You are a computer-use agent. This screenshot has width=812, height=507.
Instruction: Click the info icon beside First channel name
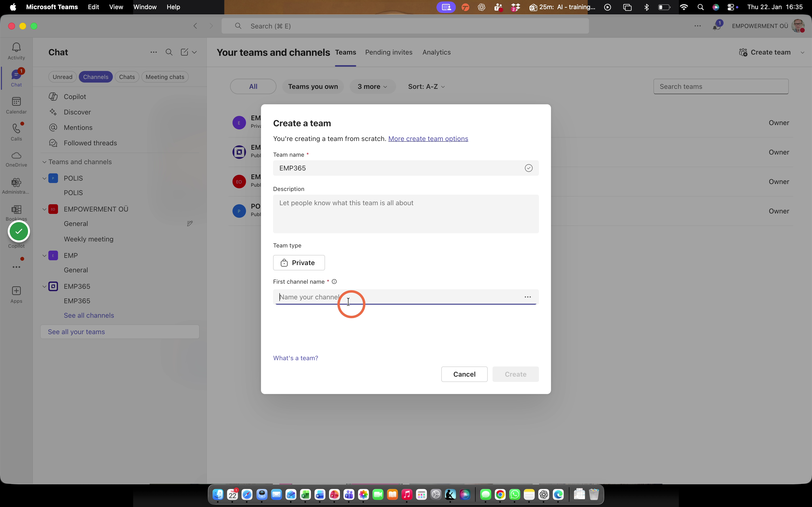point(334,282)
